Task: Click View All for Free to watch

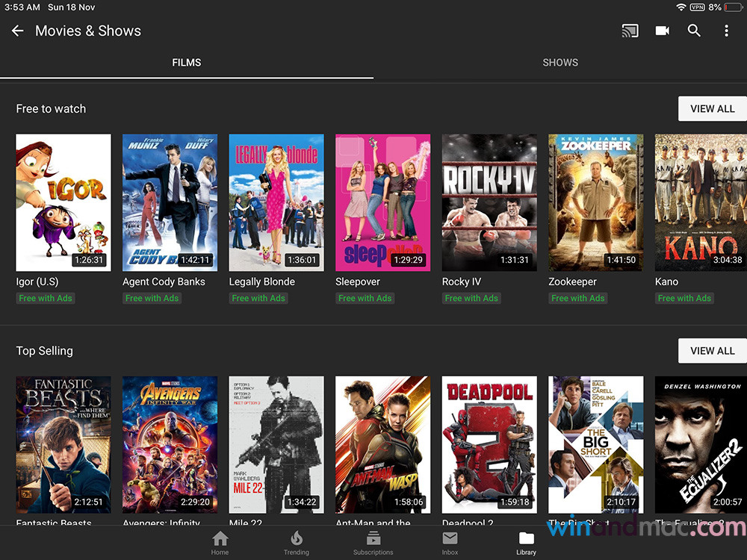Action: point(712,109)
